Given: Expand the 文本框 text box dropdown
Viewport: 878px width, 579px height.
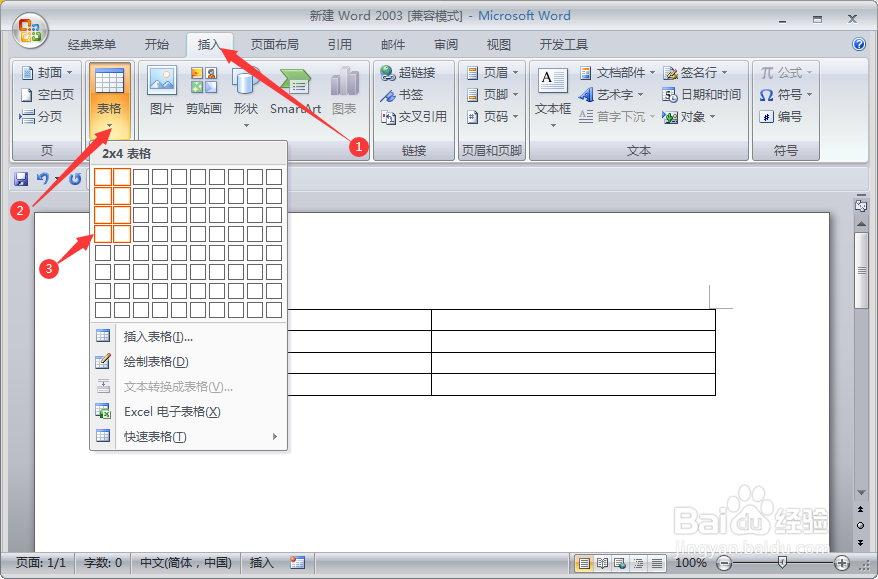Looking at the screenshot, I should point(553,125).
